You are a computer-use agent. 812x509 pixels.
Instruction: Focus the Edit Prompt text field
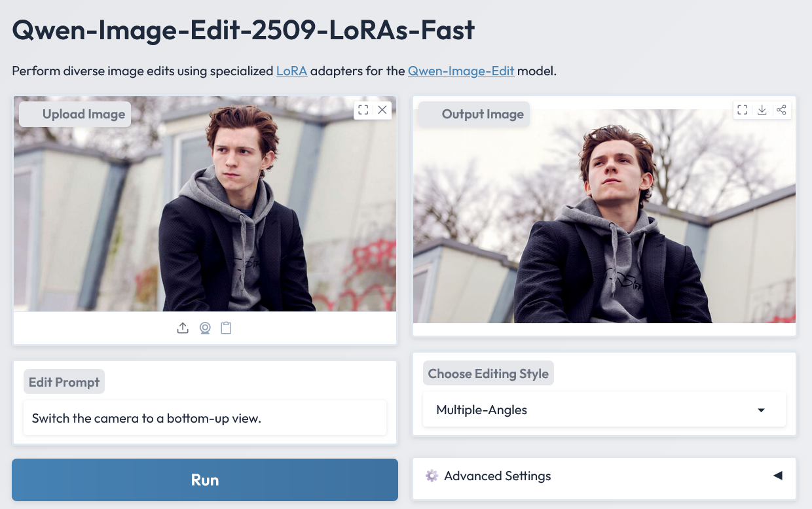(205, 418)
